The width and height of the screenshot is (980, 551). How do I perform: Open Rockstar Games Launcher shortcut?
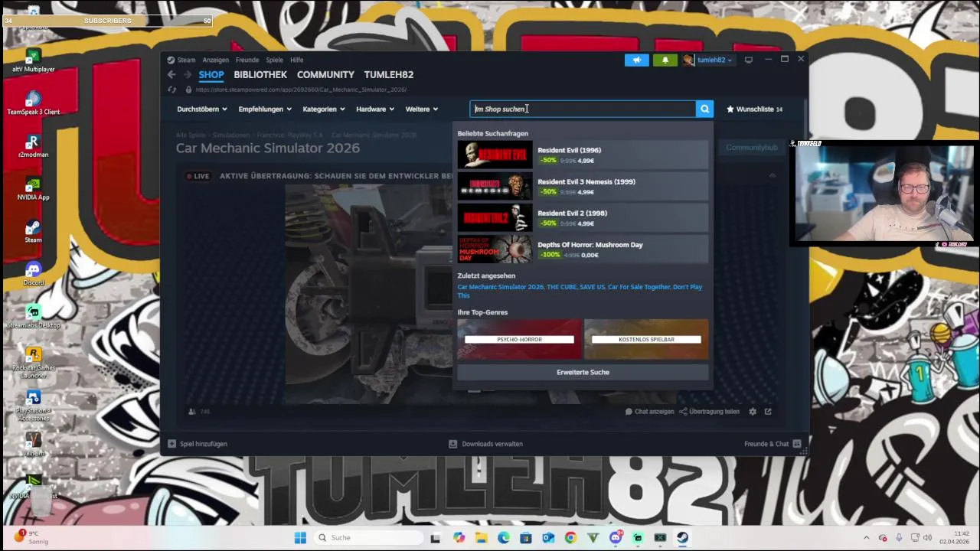tap(33, 363)
